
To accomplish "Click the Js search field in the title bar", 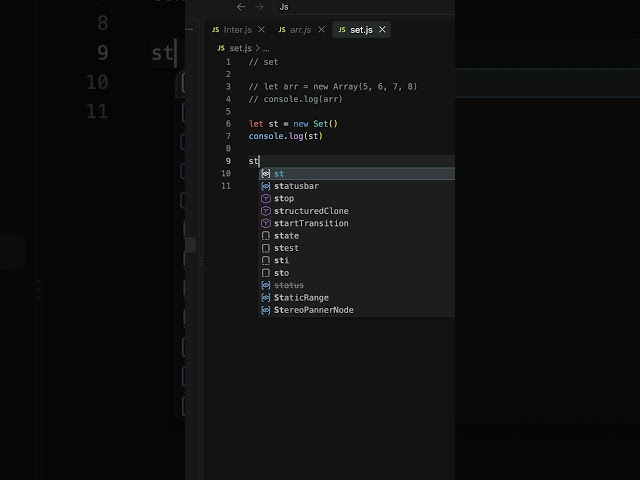I will 365,7.
